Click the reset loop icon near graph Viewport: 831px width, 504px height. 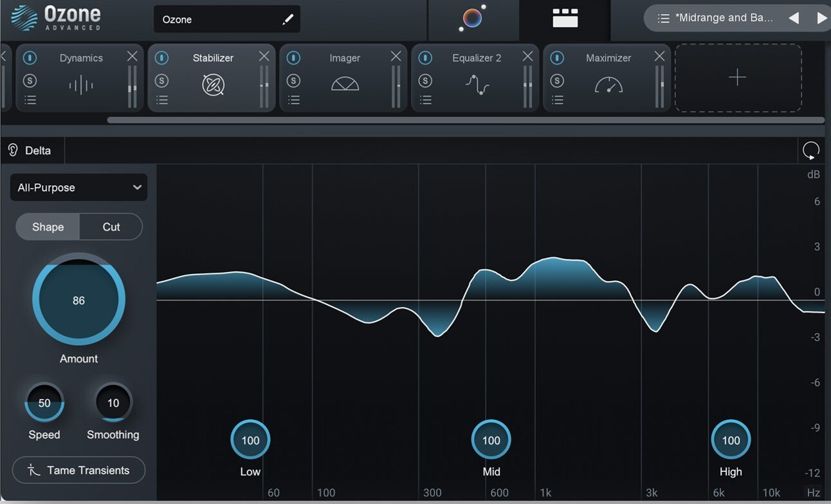point(810,150)
